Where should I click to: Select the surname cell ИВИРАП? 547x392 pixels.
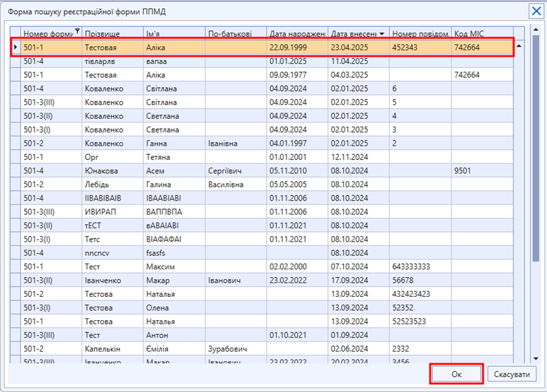point(112,212)
